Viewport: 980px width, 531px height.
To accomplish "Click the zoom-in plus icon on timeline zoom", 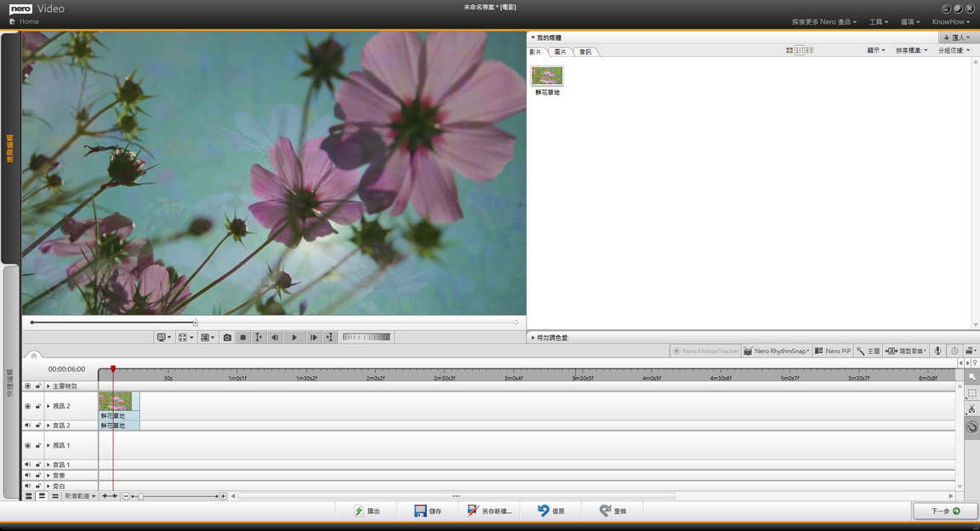I will [x=223, y=496].
